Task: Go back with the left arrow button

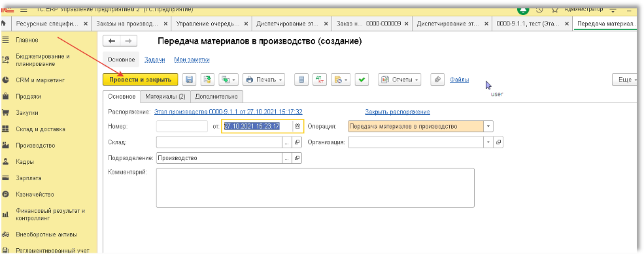Action: pos(111,41)
